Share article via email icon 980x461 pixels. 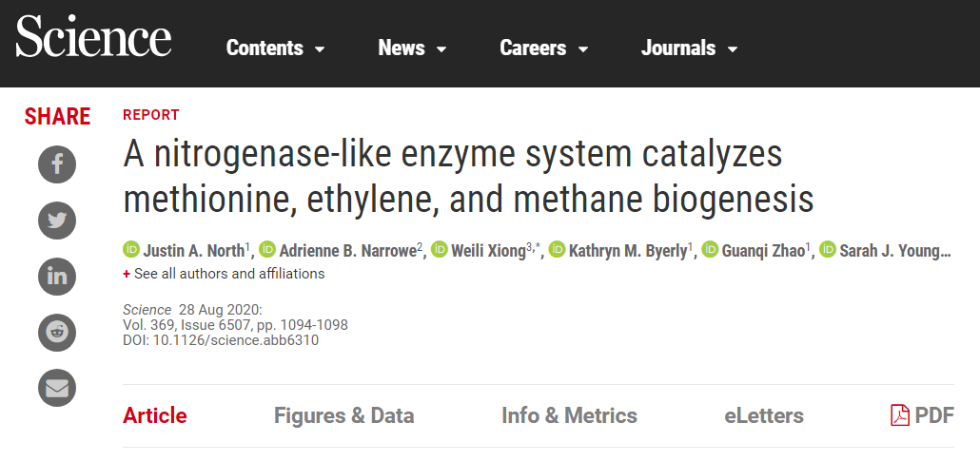pos(57,387)
